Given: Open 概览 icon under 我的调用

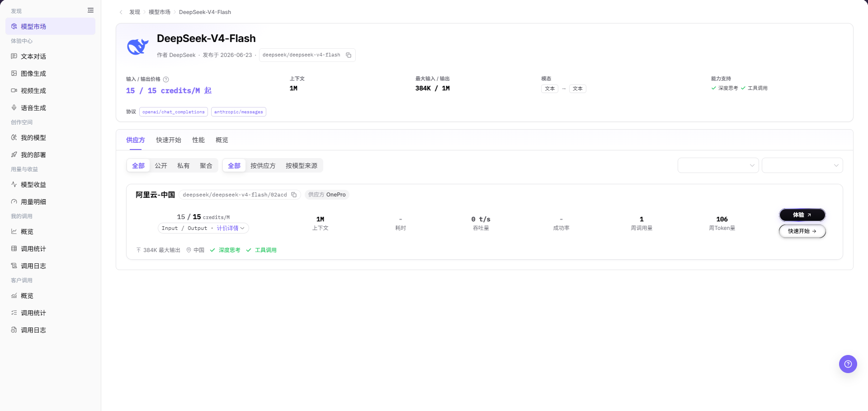Looking at the screenshot, I should click(x=14, y=232).
